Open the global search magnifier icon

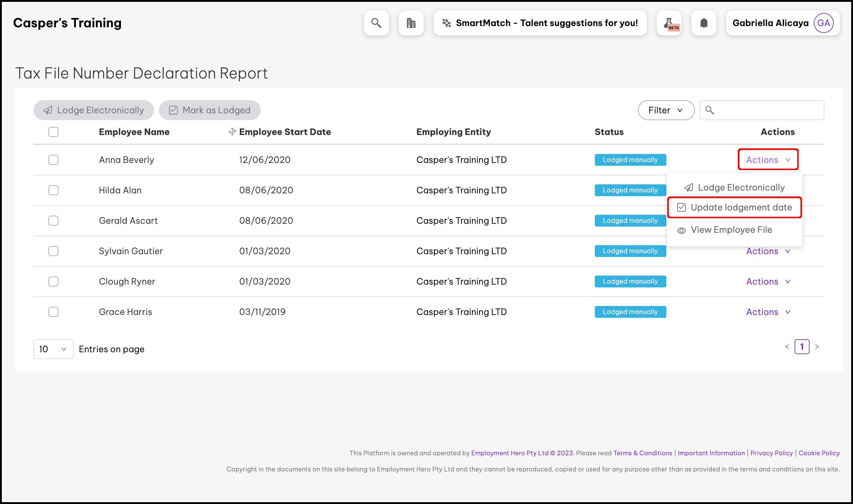[x=376, y=23]
